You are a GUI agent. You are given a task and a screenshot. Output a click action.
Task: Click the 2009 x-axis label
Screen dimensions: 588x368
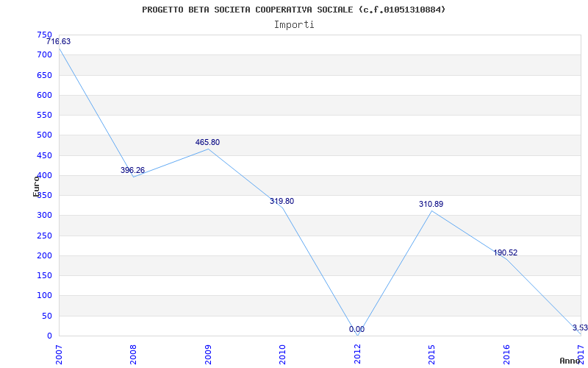click(208, 355)
